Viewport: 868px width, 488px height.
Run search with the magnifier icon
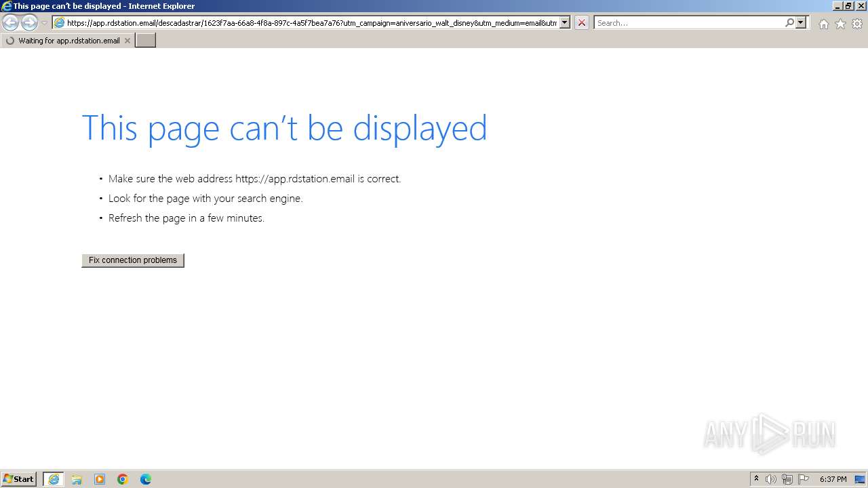tap(789, 23)
